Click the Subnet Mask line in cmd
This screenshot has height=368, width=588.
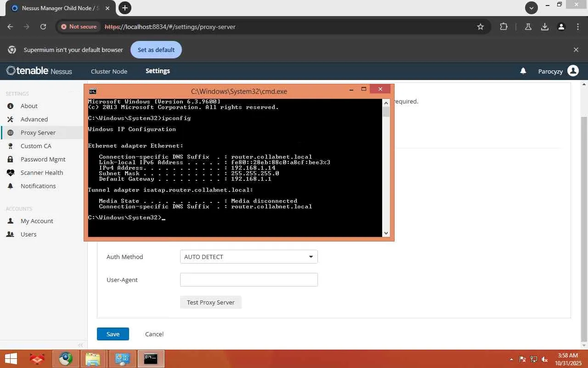(x=189, y=173)
